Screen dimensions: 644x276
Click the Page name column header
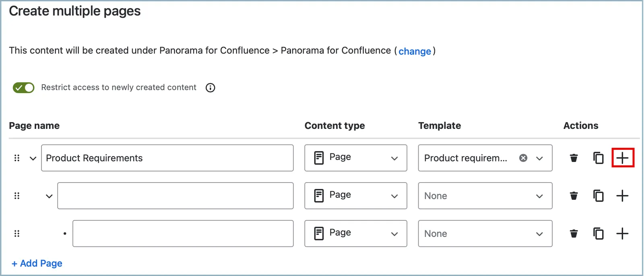tap(34, 126)
